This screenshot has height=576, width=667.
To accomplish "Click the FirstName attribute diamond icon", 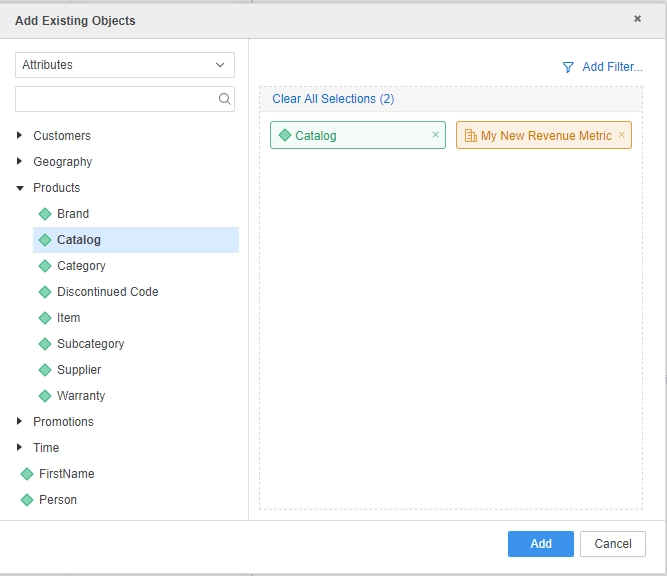I will click(27, 474).
